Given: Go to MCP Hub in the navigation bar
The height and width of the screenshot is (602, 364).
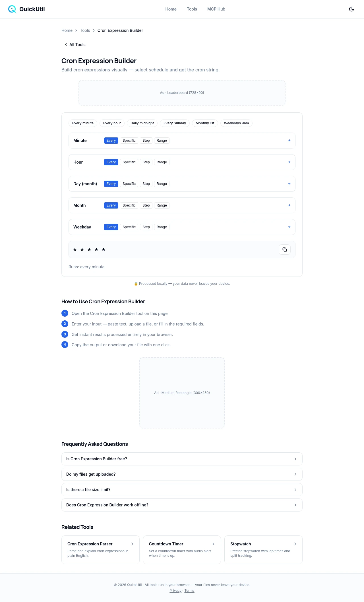Looking at the screenshot, I should pos(216,9).
